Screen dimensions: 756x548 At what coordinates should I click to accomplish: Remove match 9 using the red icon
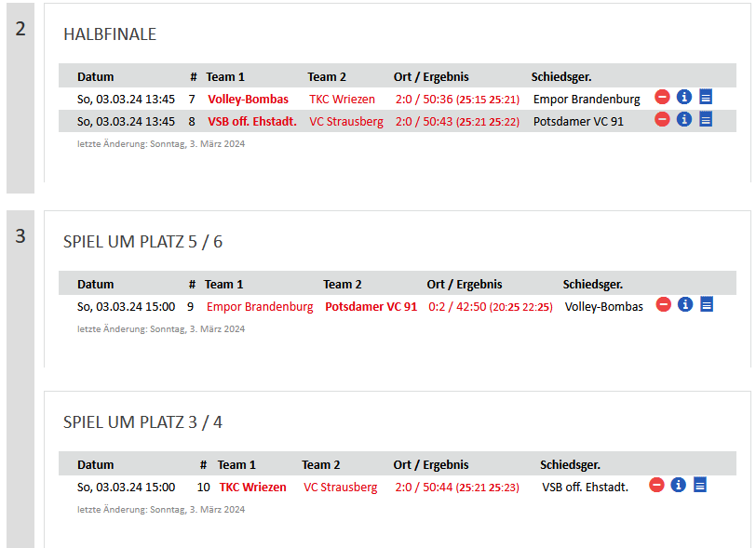pos(664,304)
